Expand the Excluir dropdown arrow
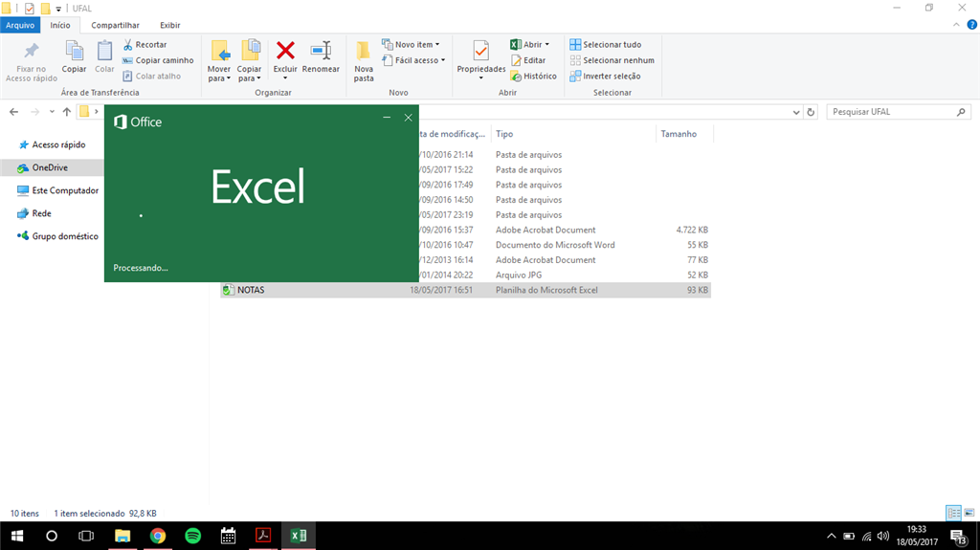Screen dimensions: 980x550 coord(285,78)
